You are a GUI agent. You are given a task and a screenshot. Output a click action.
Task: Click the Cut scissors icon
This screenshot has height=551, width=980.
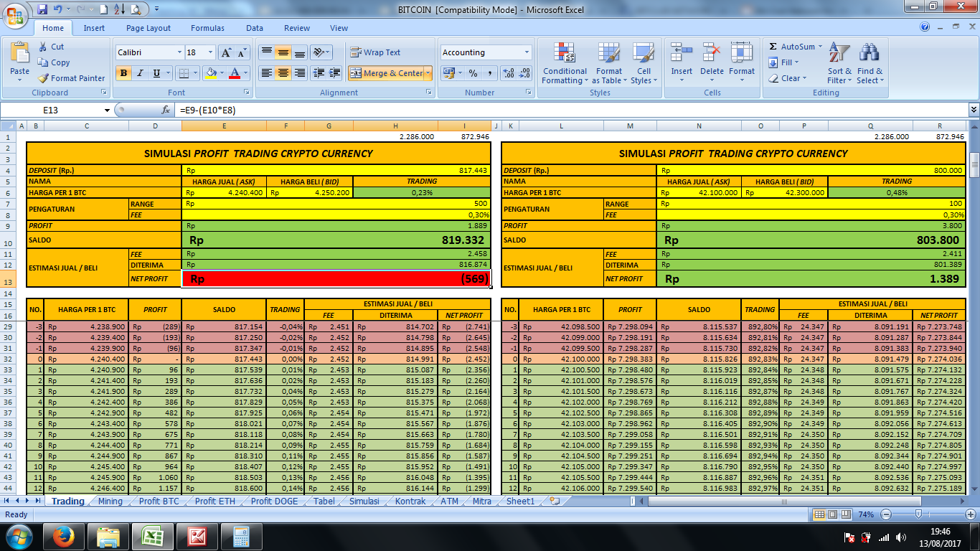click(43, 47)
